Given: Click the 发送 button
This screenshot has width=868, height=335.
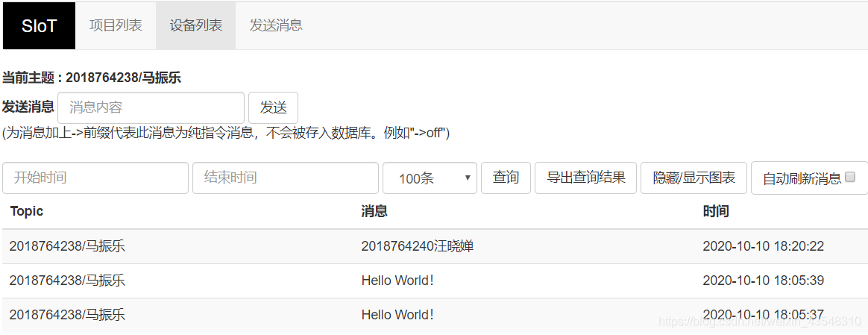Looking at the screenshot, I should (x=274, y=107).
